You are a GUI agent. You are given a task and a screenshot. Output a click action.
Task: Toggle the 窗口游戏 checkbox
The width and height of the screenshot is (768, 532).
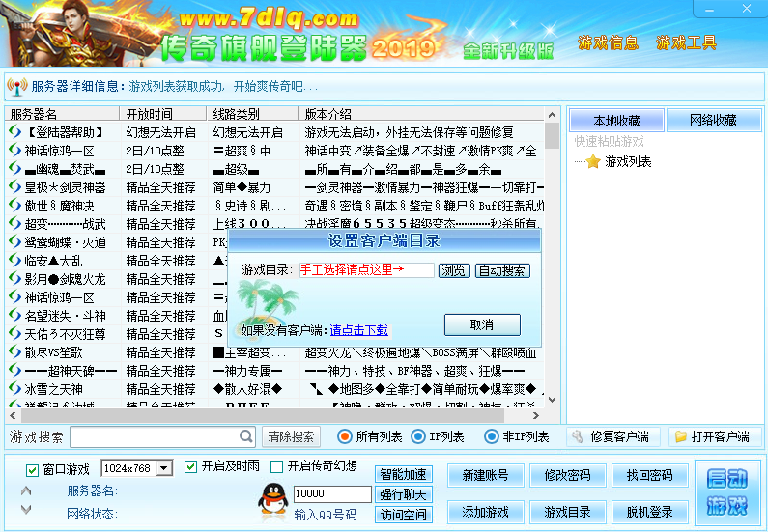(32, 470)
